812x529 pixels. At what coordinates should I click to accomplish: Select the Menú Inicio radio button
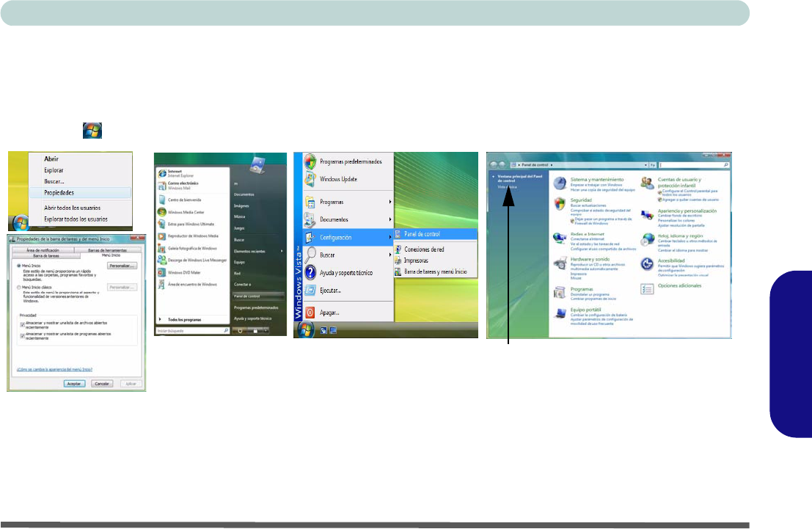(x=19, y=266)
